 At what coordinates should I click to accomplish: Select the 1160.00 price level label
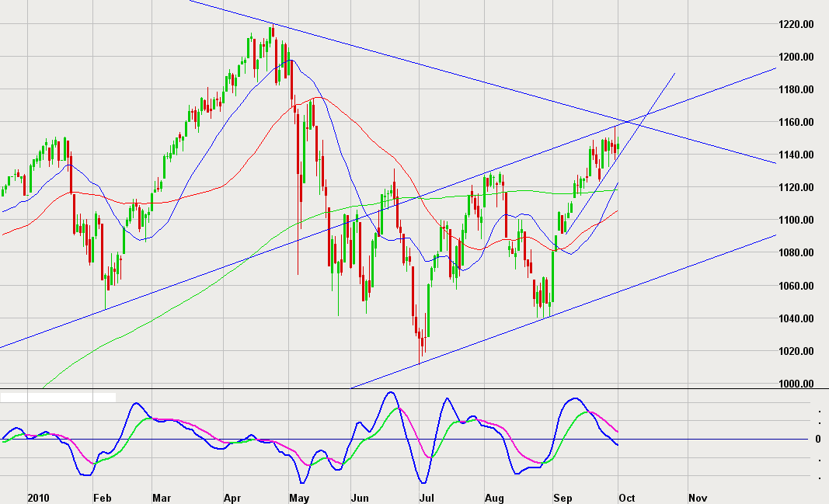[x=796, y=123]
